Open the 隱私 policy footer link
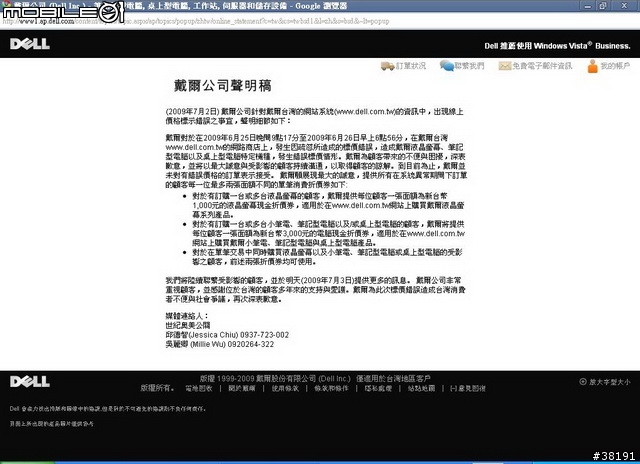 (x=378, y=388)
